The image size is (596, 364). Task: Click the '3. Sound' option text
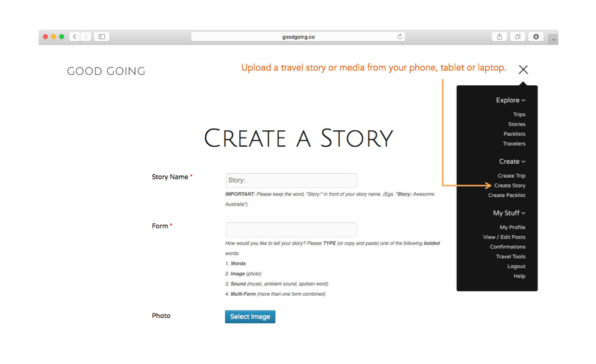pyautogui.click(x=276, y=284)
